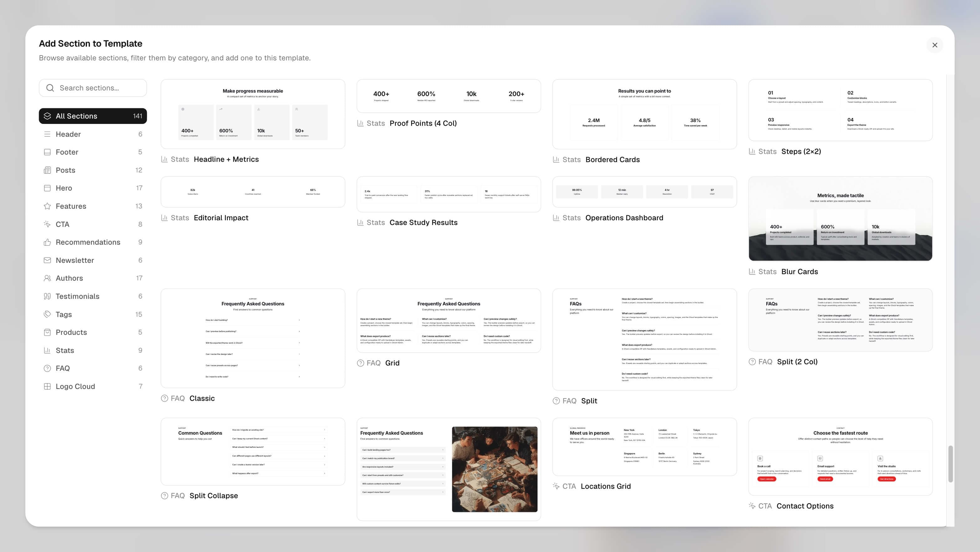This screenshot has width=980, height=552.
Task: Pick the Locations Grid CTA preview
Action: [645, 447]
